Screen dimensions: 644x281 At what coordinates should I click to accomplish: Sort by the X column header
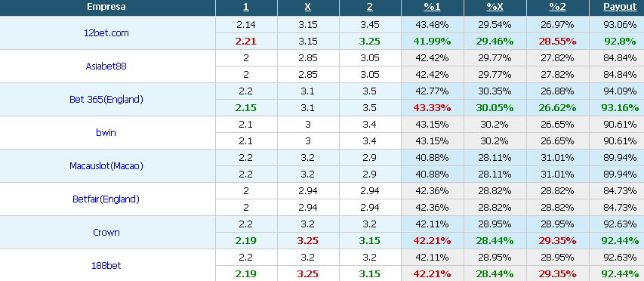308,7
